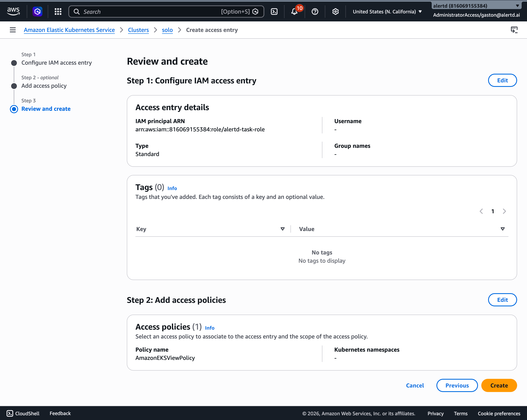Edit Step 2 access policies
The width and height of the screenshot is (527, 420).
[502, 300]
